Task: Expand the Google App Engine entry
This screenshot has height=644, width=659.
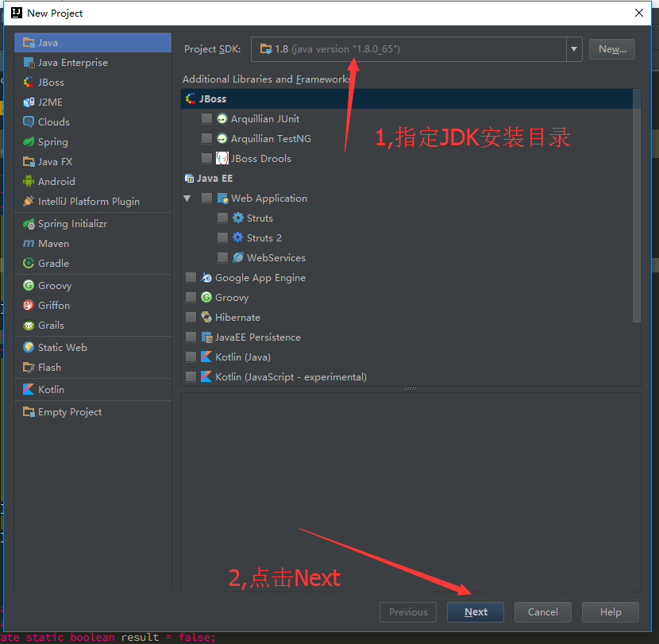Action: tap(191, 277)
